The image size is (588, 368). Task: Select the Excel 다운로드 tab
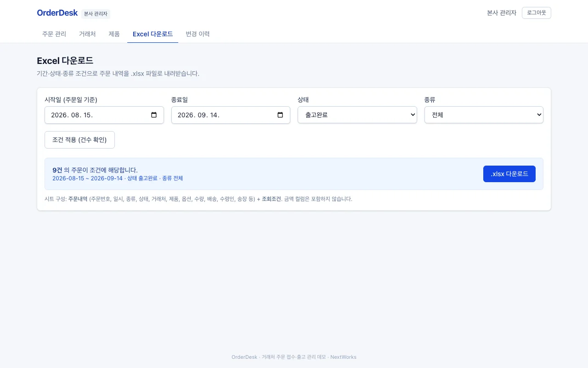[x=153, y=34]
